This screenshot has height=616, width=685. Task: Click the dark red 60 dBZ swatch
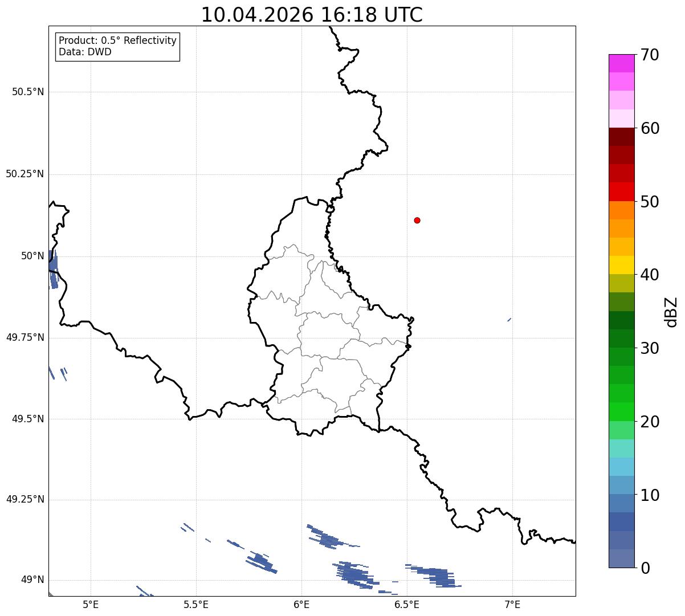(x=621, y=137)
